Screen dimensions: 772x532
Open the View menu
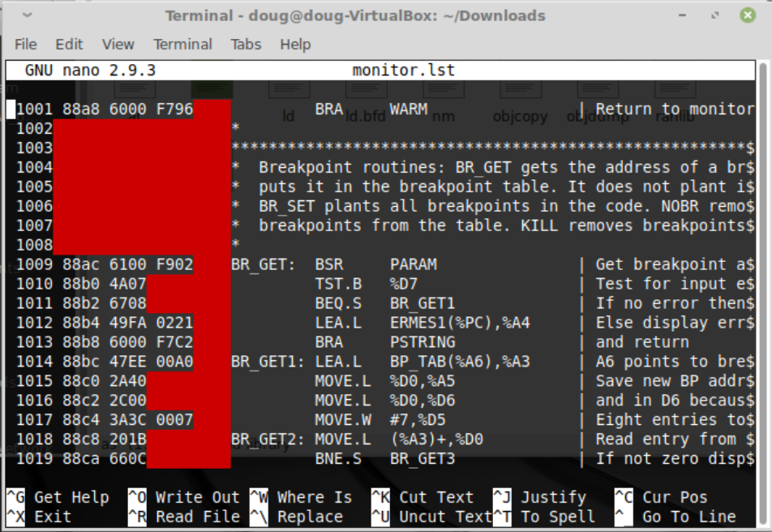118,45
